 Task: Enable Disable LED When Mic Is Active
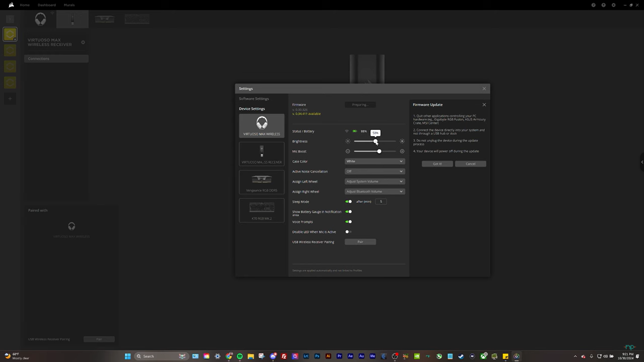pyautogui.click(x=348, y=232)
